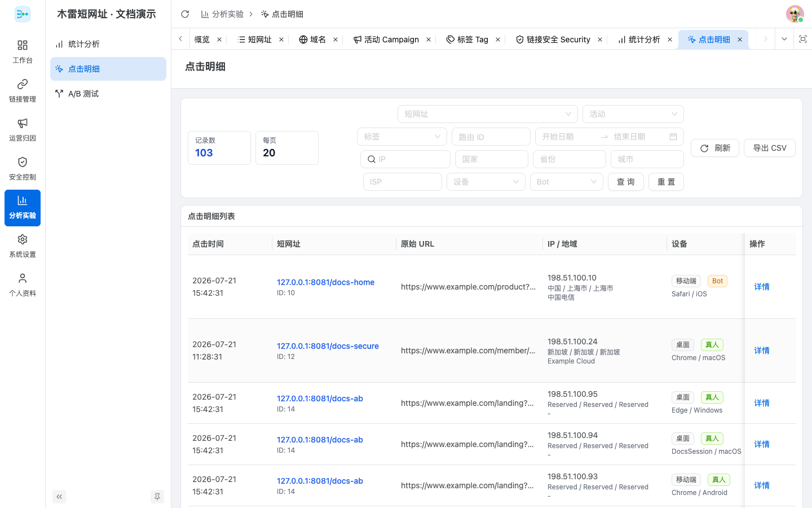Close the 域名 tab
This screenshot has height=508, width=812.
click(x=336, y=40)
